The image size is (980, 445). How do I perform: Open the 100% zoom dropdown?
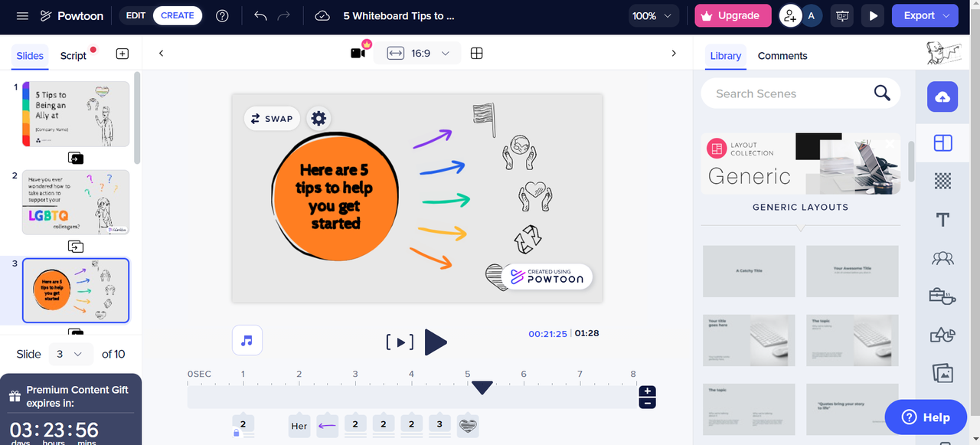coord(654,16)
